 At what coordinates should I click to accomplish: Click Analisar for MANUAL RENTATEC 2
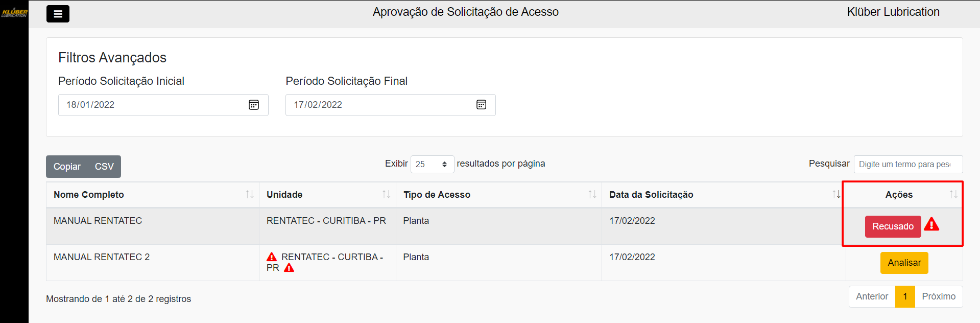[x=904, y=263]
